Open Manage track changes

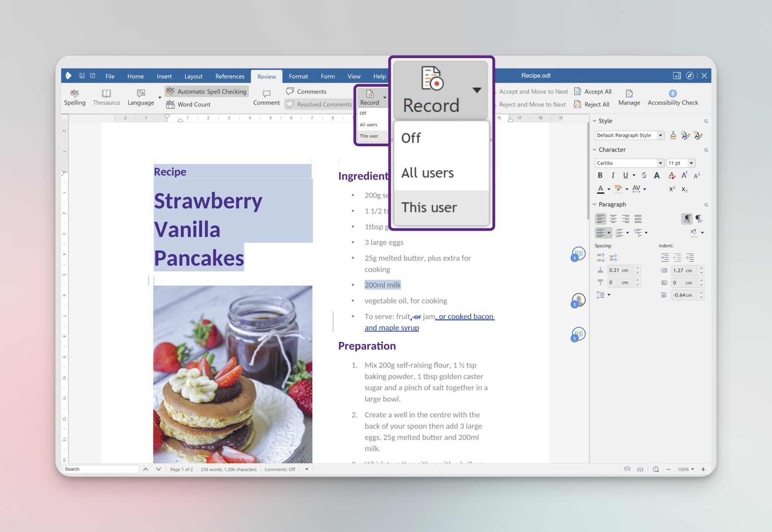(629, 96)
